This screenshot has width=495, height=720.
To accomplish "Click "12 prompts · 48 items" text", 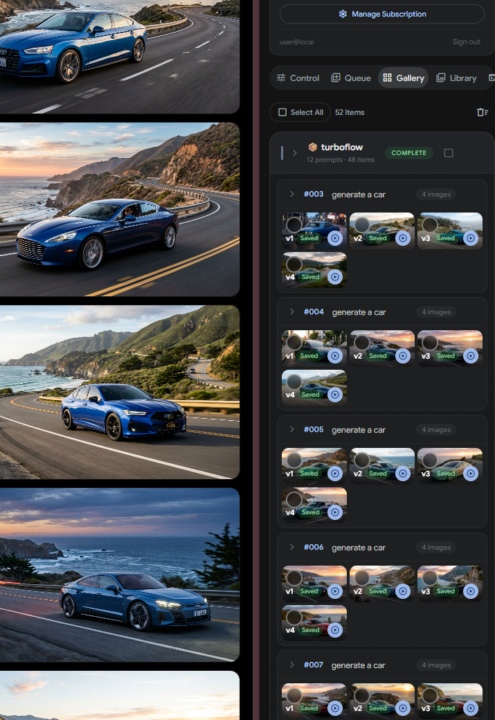I will click(x=341, y=160).
